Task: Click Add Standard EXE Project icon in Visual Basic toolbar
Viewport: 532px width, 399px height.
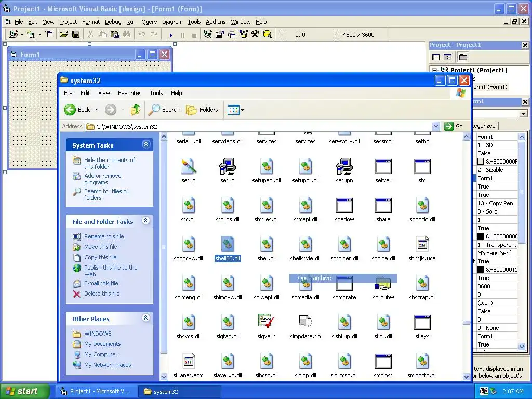Action: pos(14,35)
